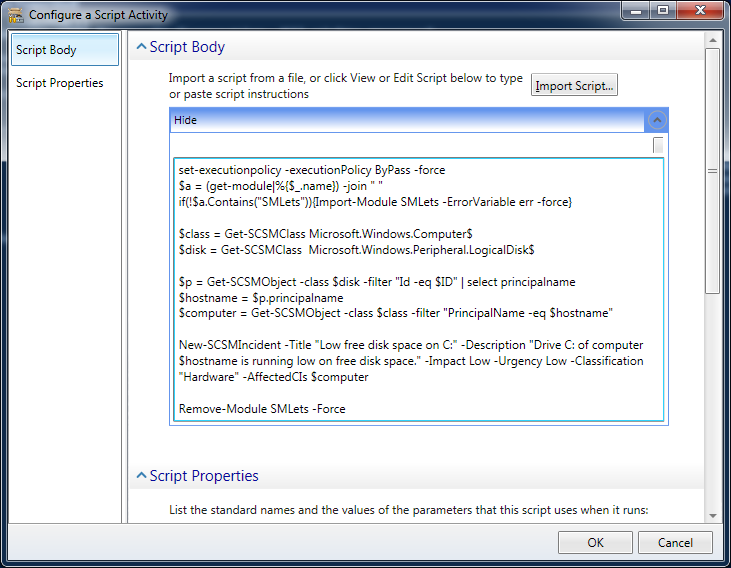731x568 pixels.
Task: Close the Configure a Script Activity dialog
Action: (x=698, y=12)
